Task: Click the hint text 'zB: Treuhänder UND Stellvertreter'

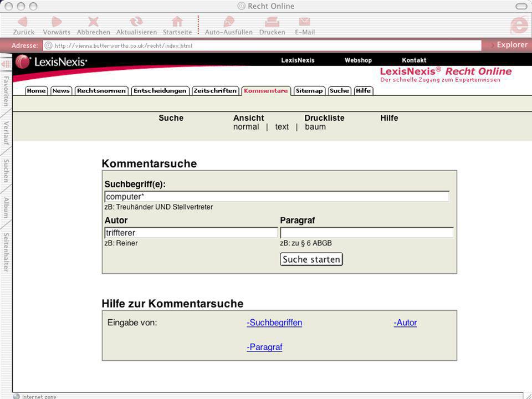Action: (x=159, y=207)
